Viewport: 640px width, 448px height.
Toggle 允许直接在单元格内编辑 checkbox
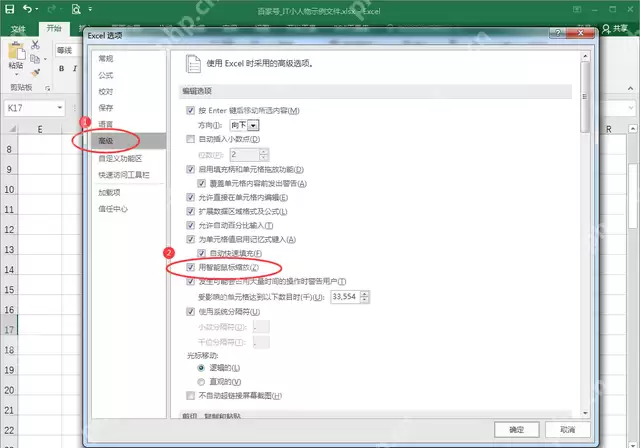point(190,197)
